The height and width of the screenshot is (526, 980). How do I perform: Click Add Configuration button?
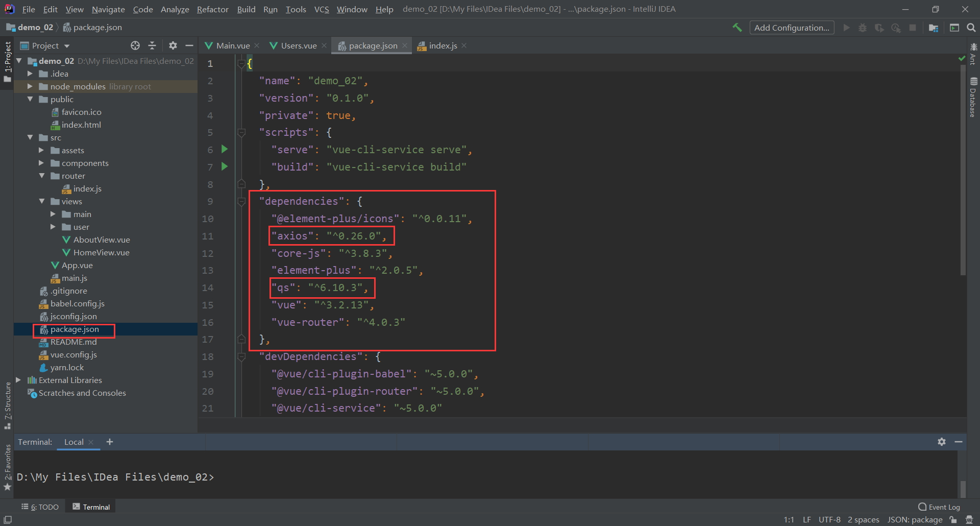click(x=792, y=28)
